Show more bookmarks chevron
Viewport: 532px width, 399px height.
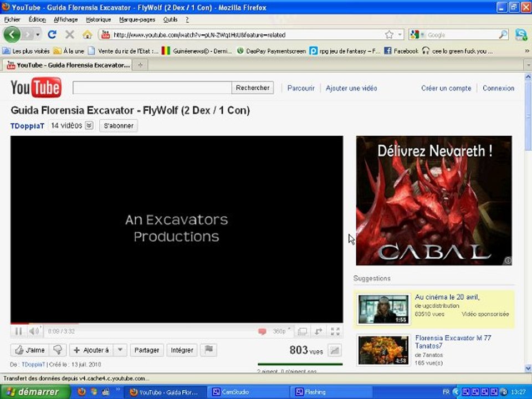[x=527, y=51]
